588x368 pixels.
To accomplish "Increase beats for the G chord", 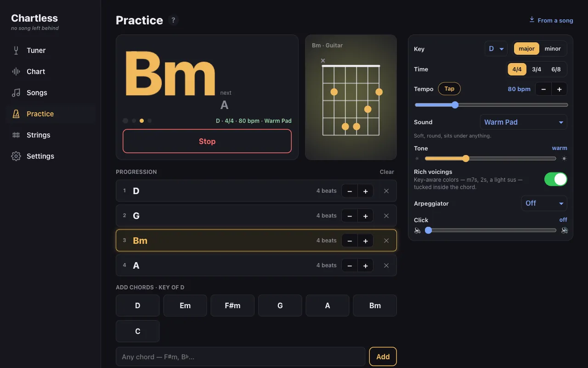I will (x=366, y=216).
